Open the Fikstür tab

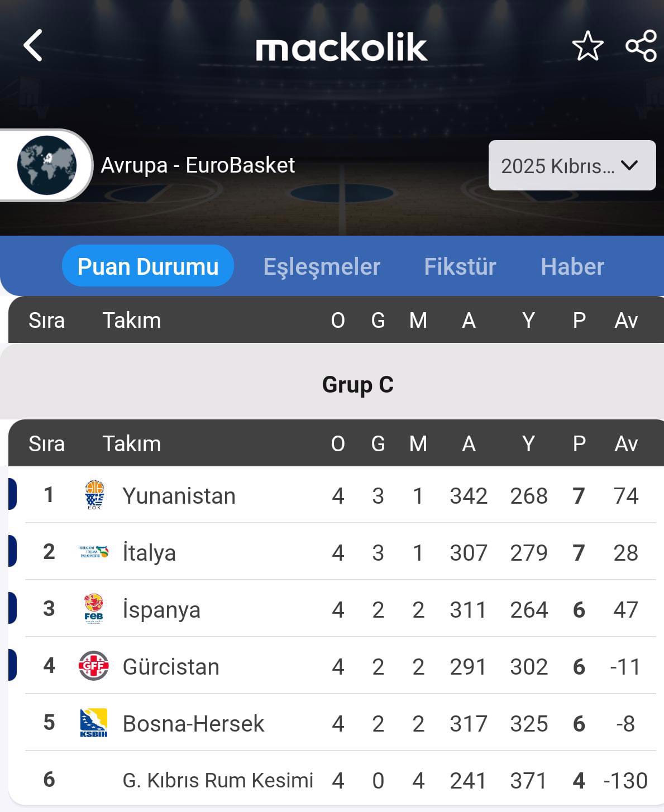[x=460, y=266]
